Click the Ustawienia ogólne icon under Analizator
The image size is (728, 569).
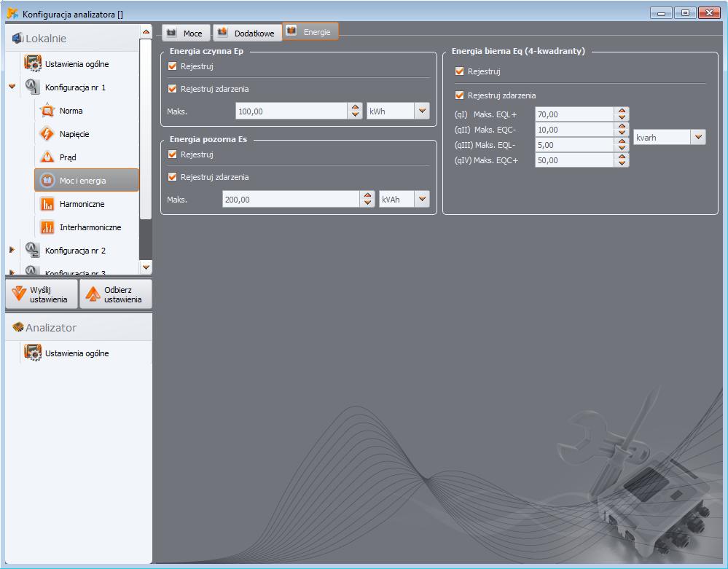(x=33, y=353)
